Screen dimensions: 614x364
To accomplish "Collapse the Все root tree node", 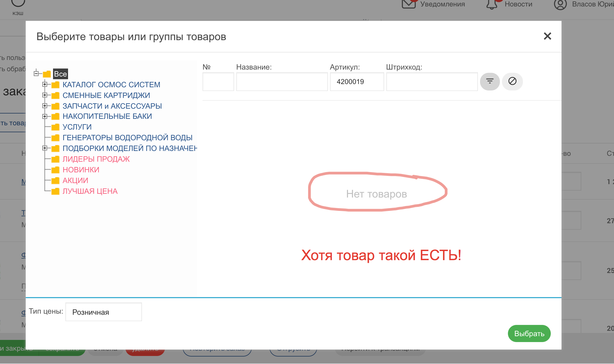I will (36, 73).
